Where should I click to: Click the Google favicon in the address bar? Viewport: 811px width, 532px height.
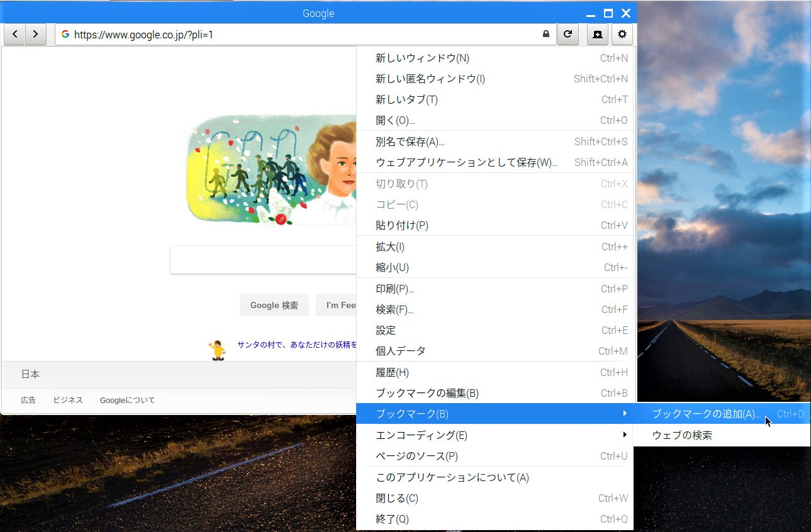pos(65,35)
